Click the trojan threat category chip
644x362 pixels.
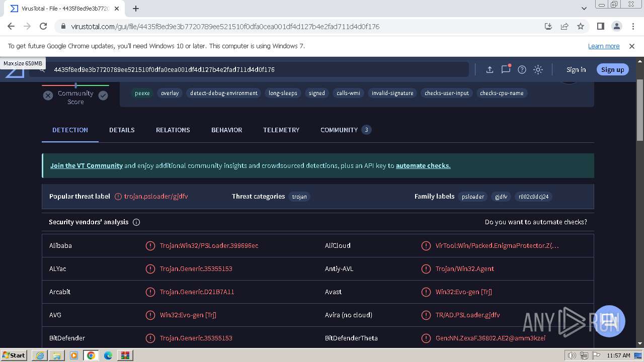[x=299, y=197]
